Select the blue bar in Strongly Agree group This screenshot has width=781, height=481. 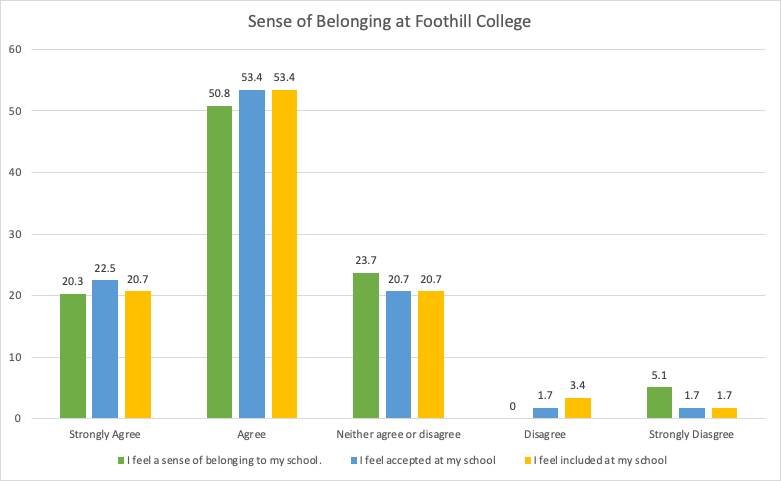pos(105,349)
